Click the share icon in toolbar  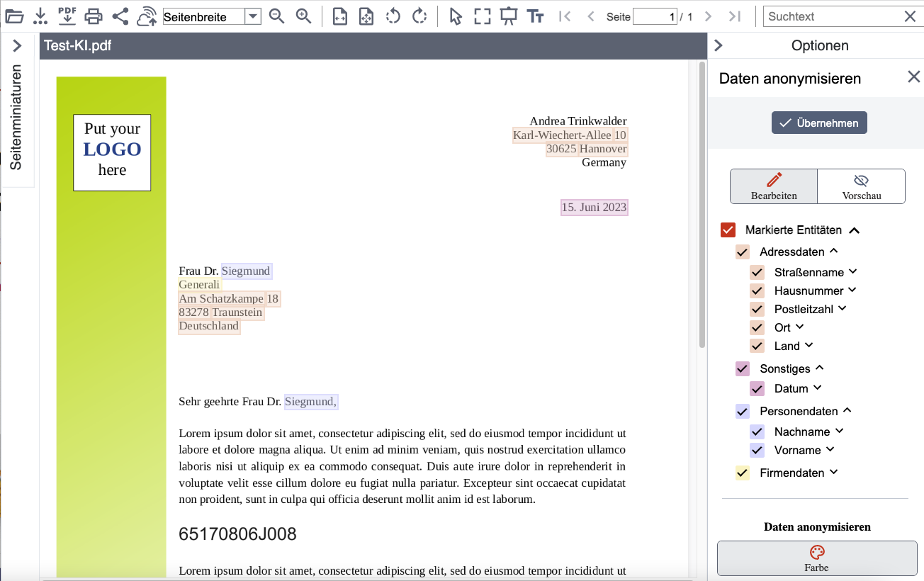(120, 16)
